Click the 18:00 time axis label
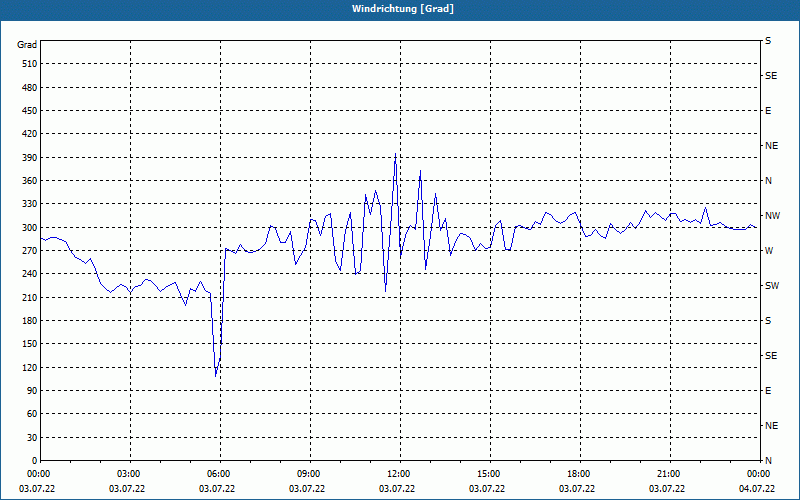This screenshot has height=500, width=800. (x=580, y=474)
